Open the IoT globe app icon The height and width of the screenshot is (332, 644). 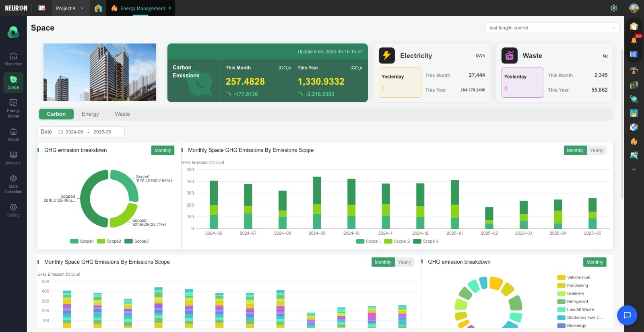pyautogui.click(x=634, y=99)
